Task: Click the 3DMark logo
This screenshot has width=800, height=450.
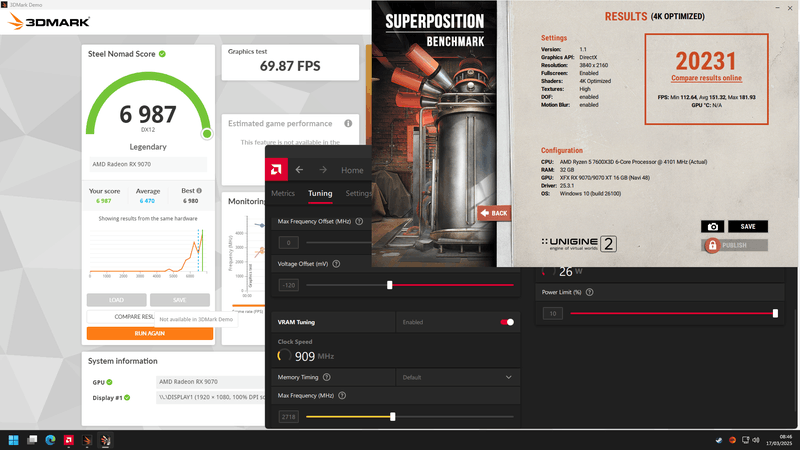Action: point(49,21)
